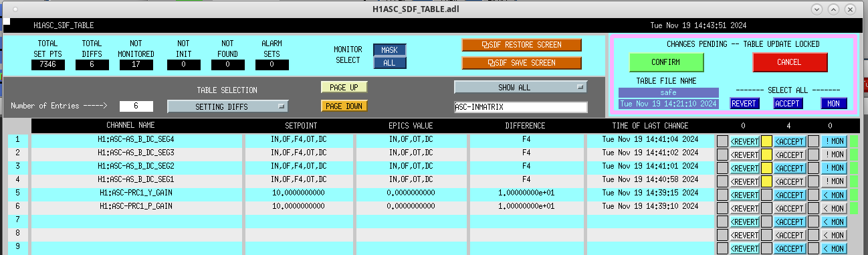Click yellow accept indicator for H1:ASC-AS_B_DC_SEG1
Viewport: 868px width, 255px height.
tap(766, 181)
